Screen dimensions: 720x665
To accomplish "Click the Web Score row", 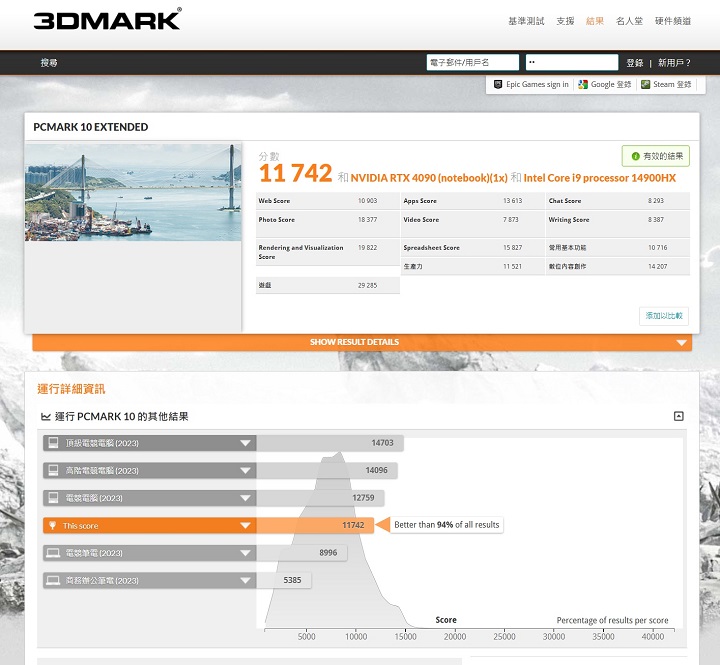I will (x=327, y=201).
